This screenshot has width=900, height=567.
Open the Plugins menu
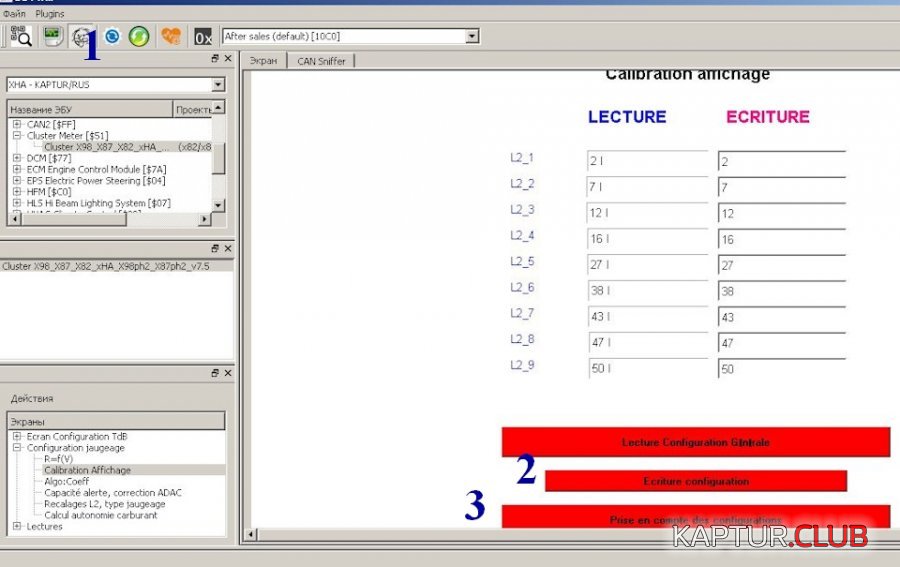[49, 14]
